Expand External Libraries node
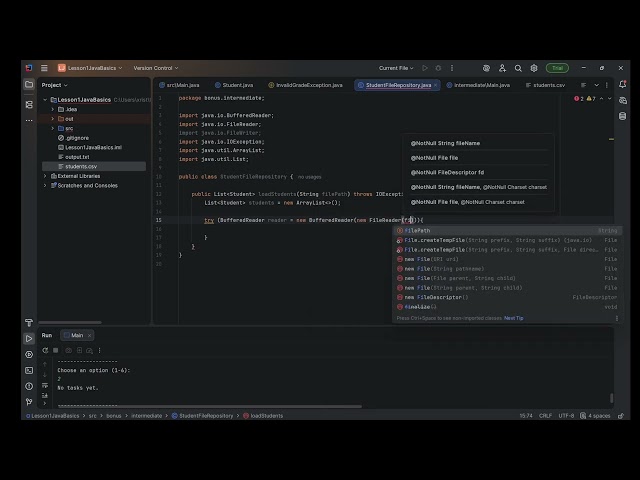Image resolution: width=640 pixels, height=480 pixels. [x=45, y=176]
